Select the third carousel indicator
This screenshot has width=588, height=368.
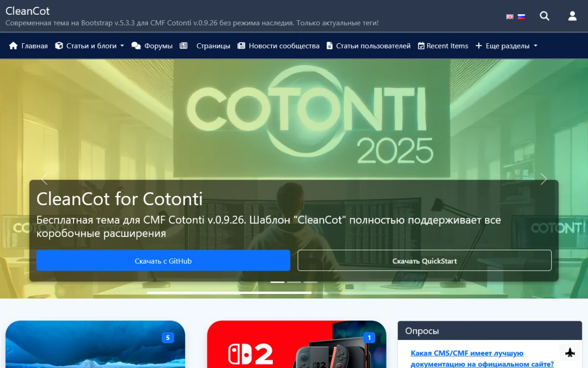311,282
